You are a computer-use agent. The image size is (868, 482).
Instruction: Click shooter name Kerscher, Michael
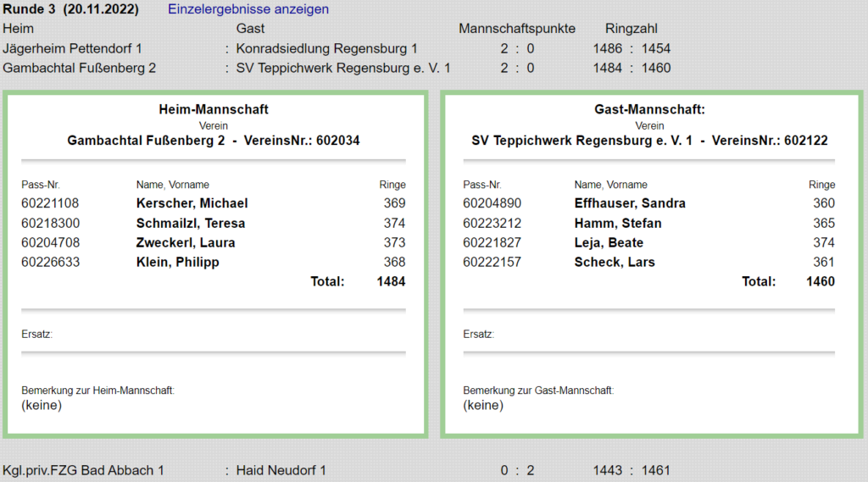[x=192, y=203]
